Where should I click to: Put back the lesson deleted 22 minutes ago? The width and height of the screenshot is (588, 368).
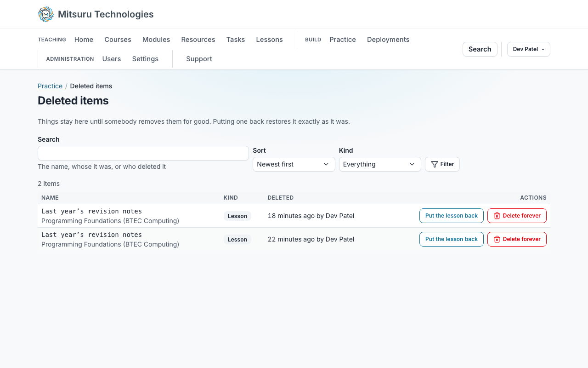[x=452, y=239]
